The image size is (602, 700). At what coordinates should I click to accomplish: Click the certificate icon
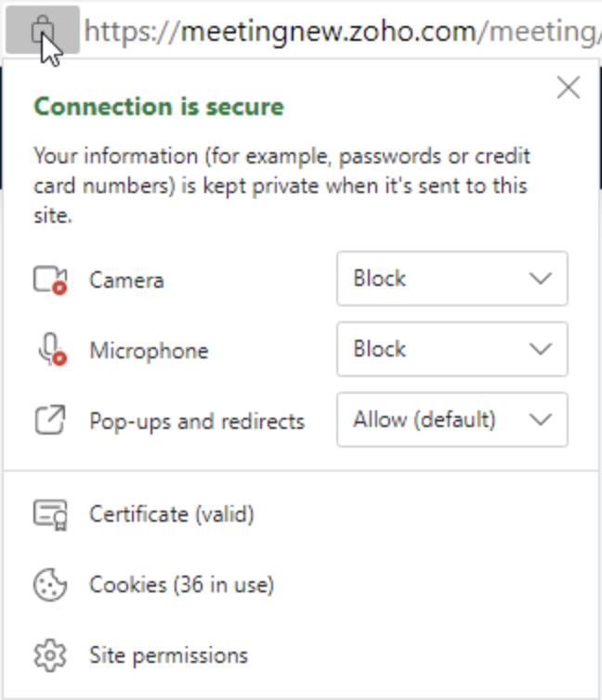point(50,513)
